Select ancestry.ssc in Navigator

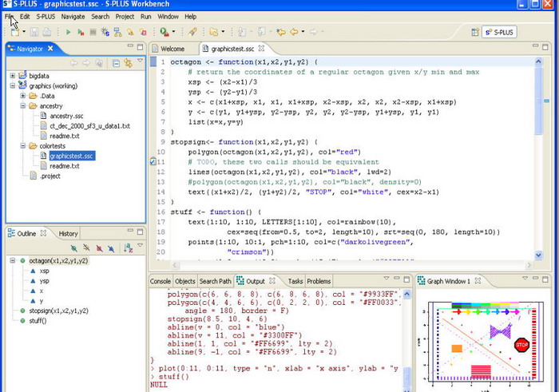(66, 116)
